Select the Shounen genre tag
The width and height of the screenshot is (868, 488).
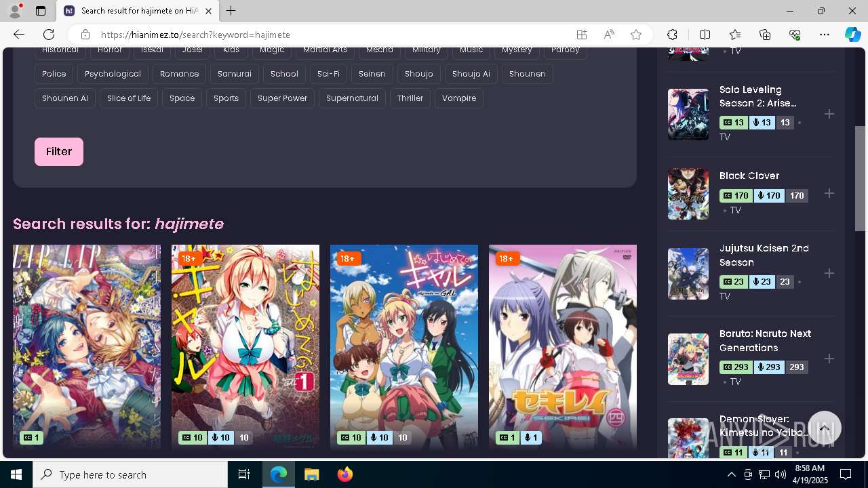[527, 74]
